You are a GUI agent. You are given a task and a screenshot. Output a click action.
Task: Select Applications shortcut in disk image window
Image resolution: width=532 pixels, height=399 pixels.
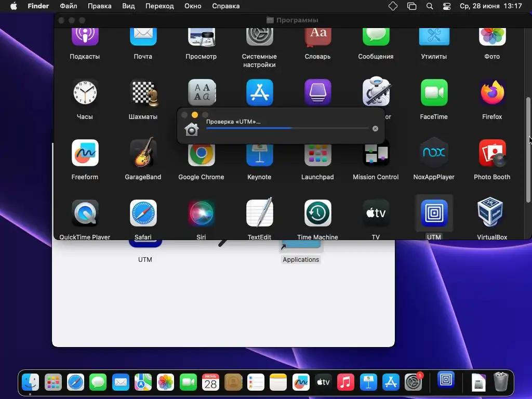click(x=301, y=252)
